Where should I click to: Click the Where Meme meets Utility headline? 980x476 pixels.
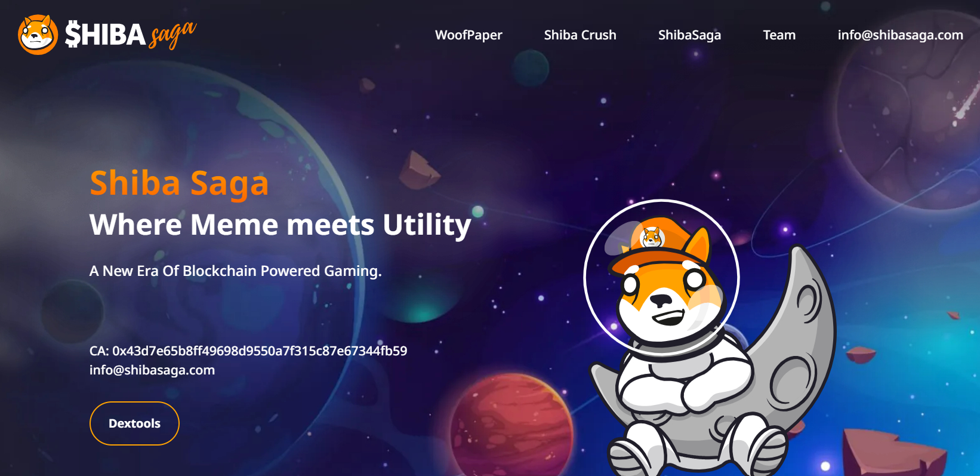click(x=281, y=225)
